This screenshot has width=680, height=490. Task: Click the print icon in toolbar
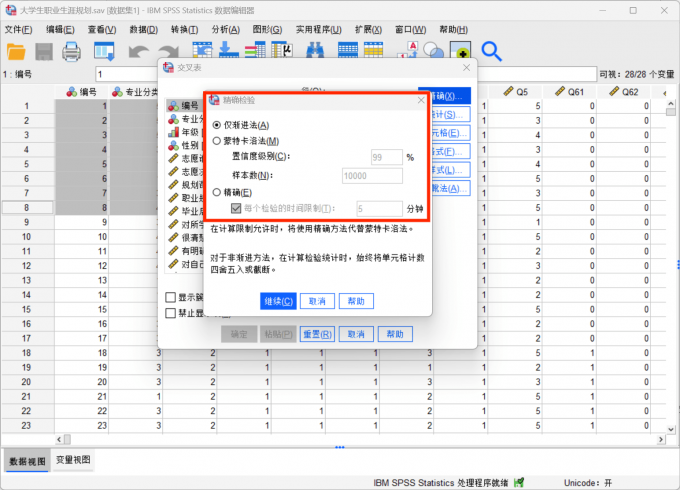tap(72, 51)
